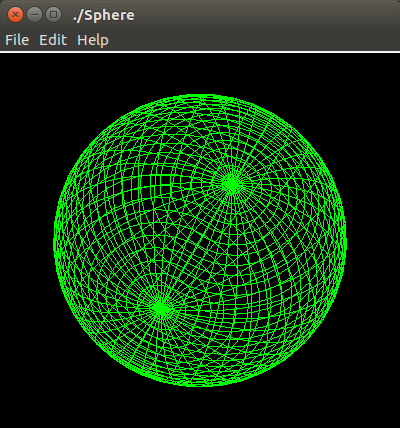Screen dimensions: 400x428
Task: Click the bottommost edge of the sphere outline
Action: [200, 384]
